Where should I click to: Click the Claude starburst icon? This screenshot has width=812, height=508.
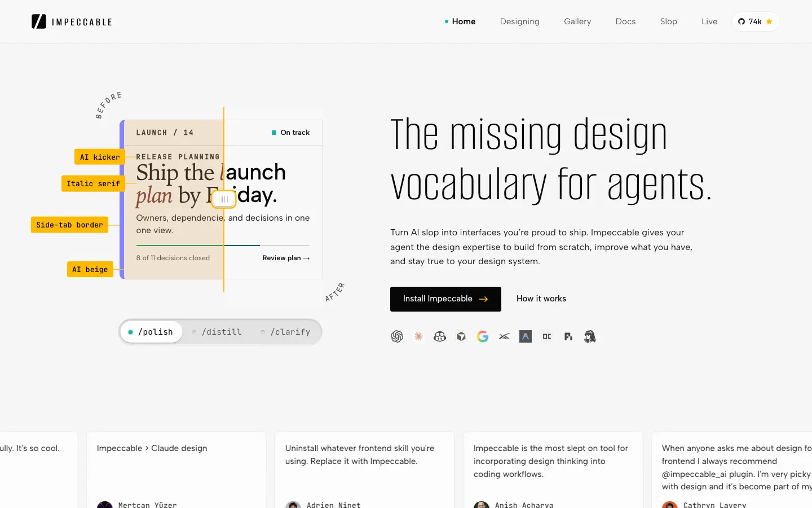tap(418, 336)
